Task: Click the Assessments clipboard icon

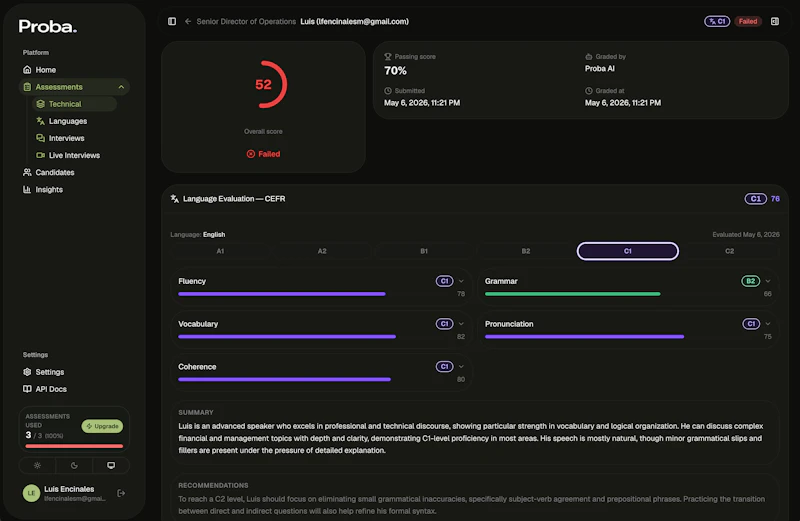Action: (x=27, y=87)
